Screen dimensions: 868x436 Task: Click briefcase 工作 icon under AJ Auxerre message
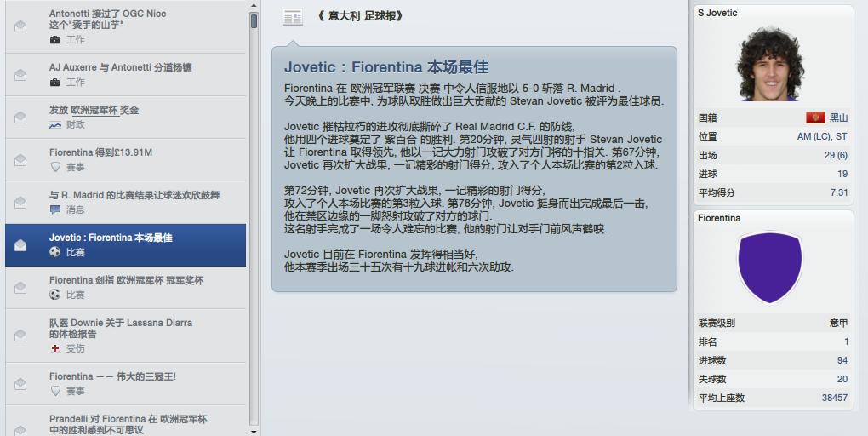[54, 83]
